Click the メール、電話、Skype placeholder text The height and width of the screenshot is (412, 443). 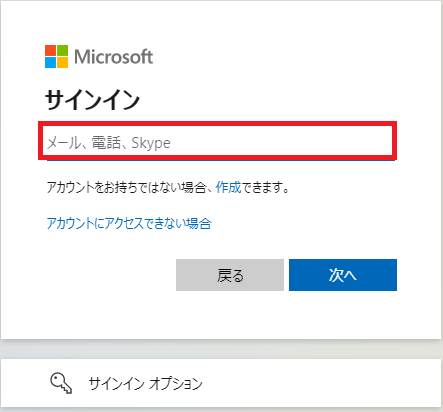[108, 143]
